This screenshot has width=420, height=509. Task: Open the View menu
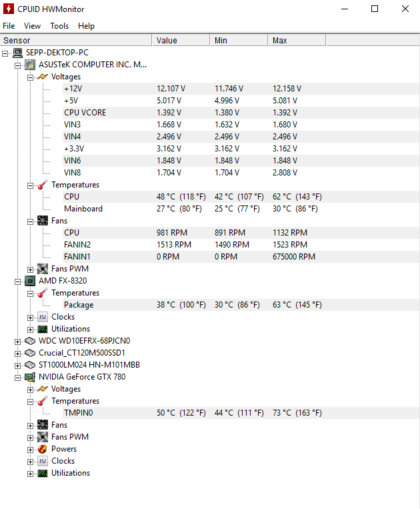coord(32,26)
